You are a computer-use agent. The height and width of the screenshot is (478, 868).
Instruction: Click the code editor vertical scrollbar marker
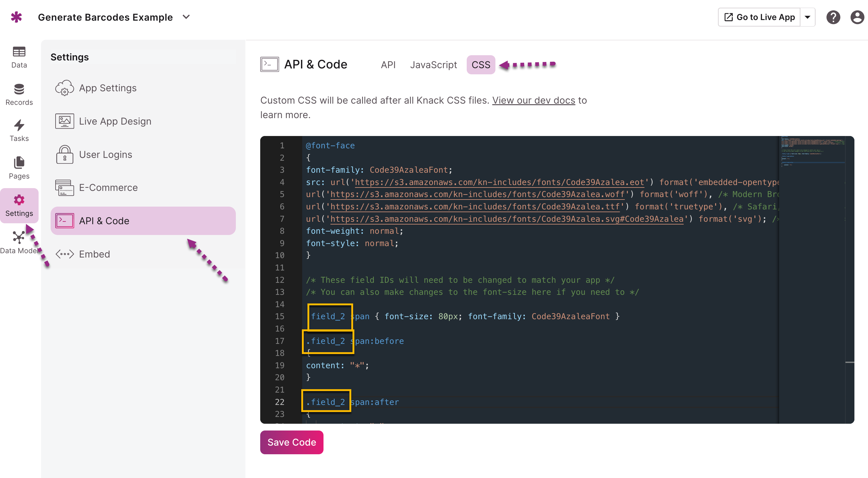pos(849,362)
